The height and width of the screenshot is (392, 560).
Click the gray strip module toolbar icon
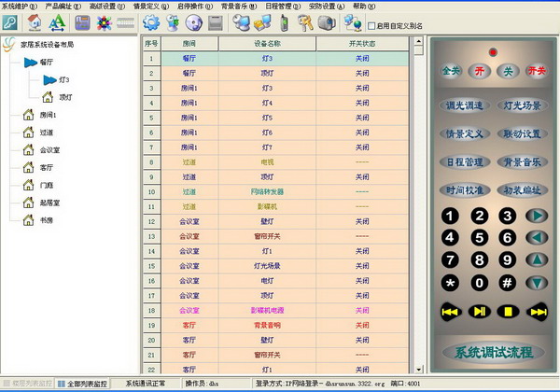point(126,23)
